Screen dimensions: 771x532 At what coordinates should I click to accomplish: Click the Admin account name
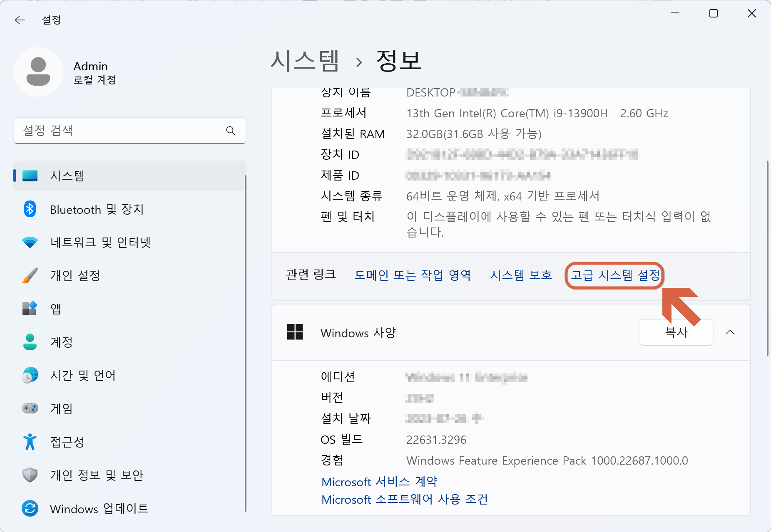(91, 66)
